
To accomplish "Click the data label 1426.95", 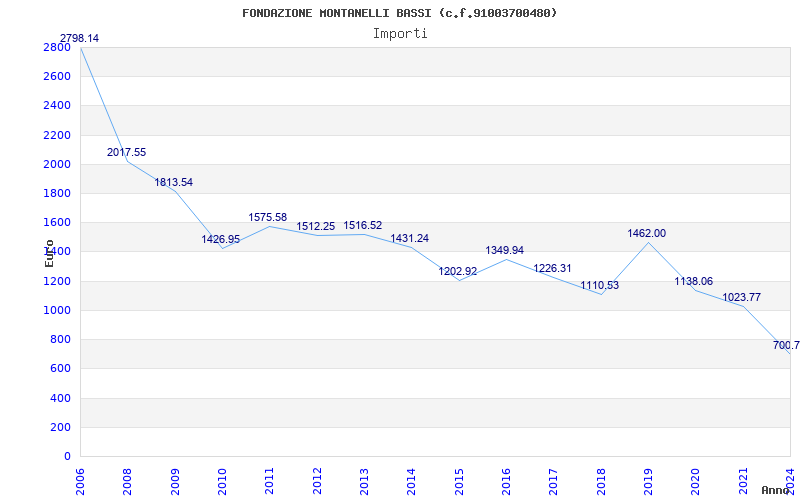I will (x=221, y=239).
